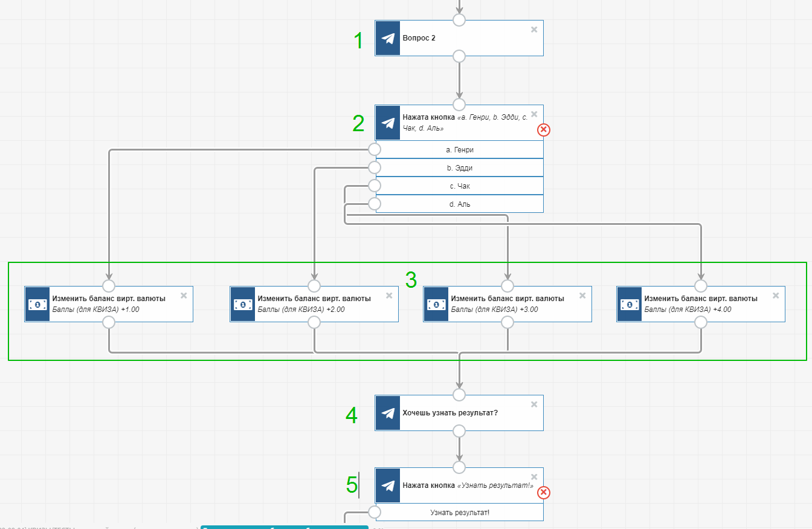Click the Узнать результат! option row
812x529 pixels.
pyautogui.click(x=459, y=512)
